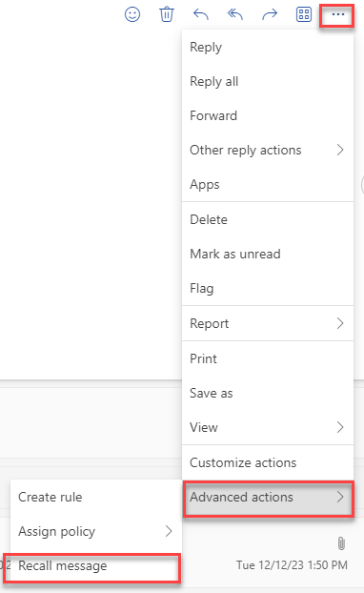Screen dimensions: 364x593
Task: Expand the Assign policy submenu
Action: [x=96, y=531]
